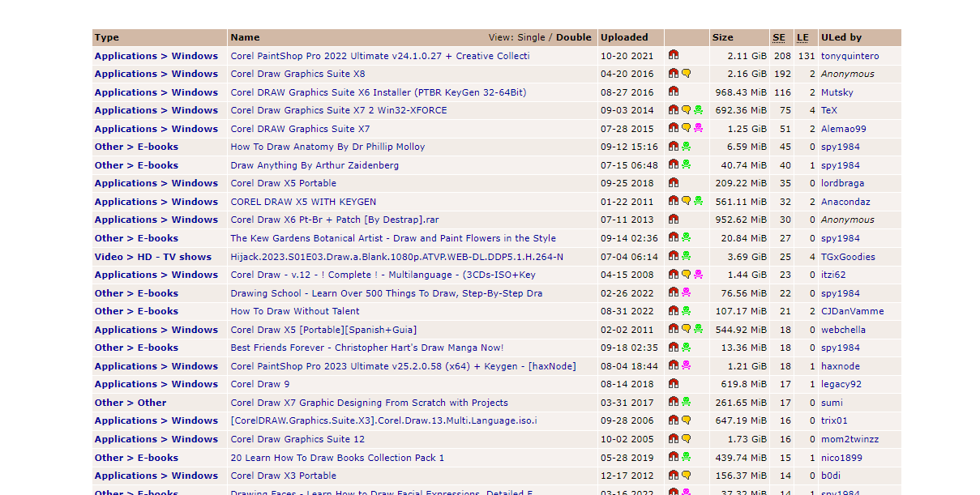Click magnet icon for How To Draw Without Talent
Screen dimensions: 980x495
coord(673,310)
